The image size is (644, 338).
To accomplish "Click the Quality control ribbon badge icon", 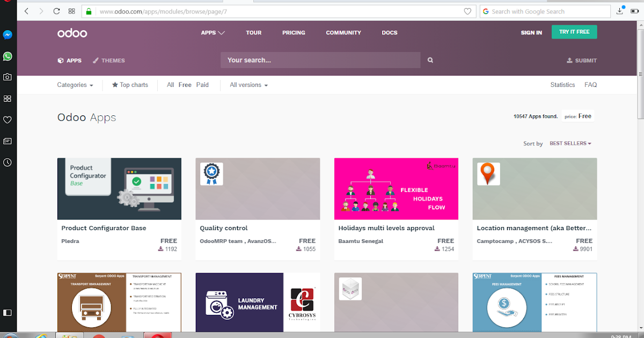I will (211, 174).
